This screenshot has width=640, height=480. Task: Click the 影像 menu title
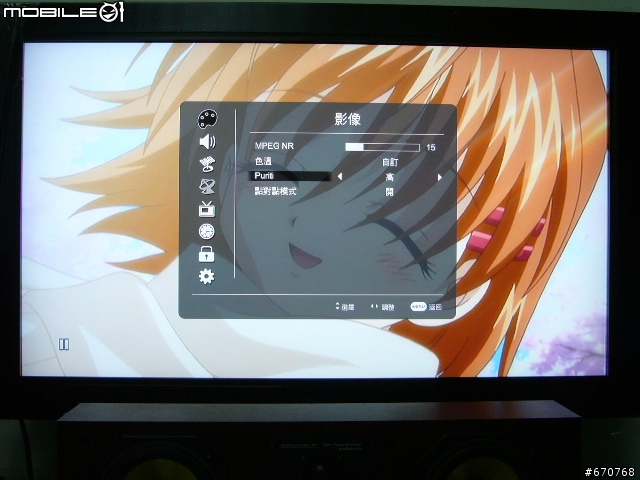[347, 119]
